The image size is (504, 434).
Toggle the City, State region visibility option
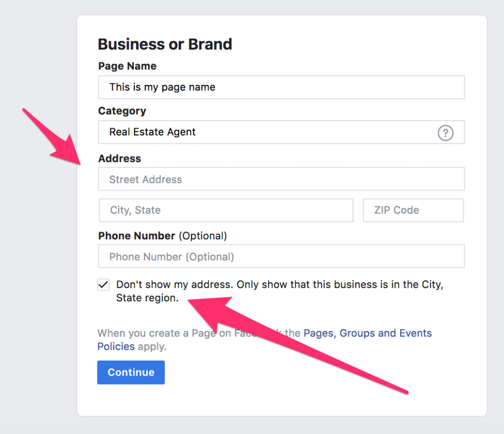tap(103, 284)
